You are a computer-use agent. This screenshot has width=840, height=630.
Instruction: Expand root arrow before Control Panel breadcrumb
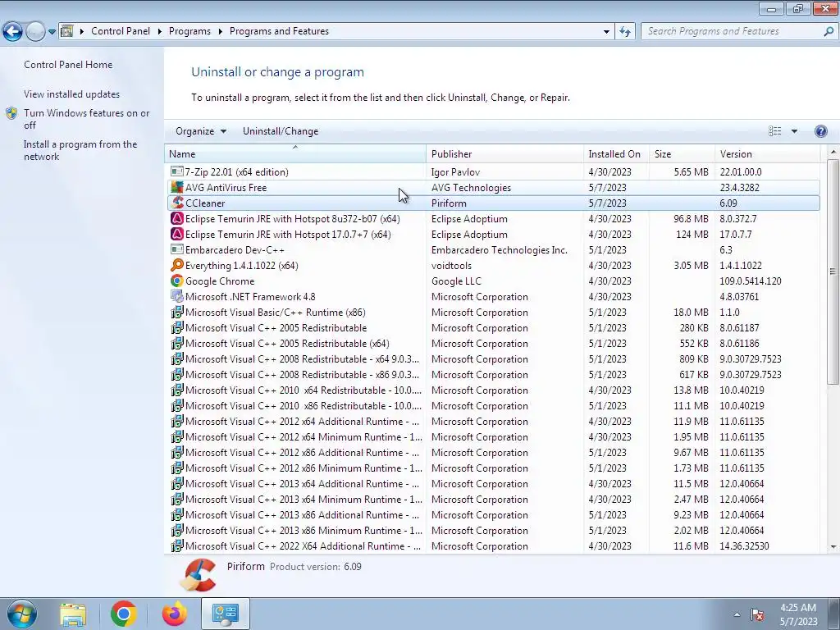[x=82, y=31]
